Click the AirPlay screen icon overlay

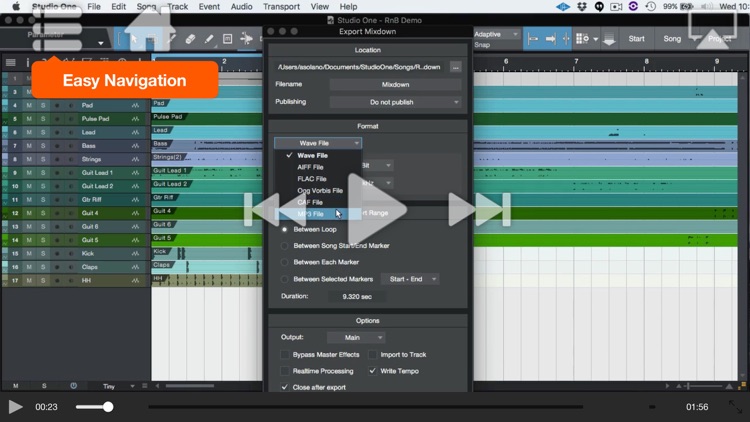pyautogui.click(x=712, y=28)
